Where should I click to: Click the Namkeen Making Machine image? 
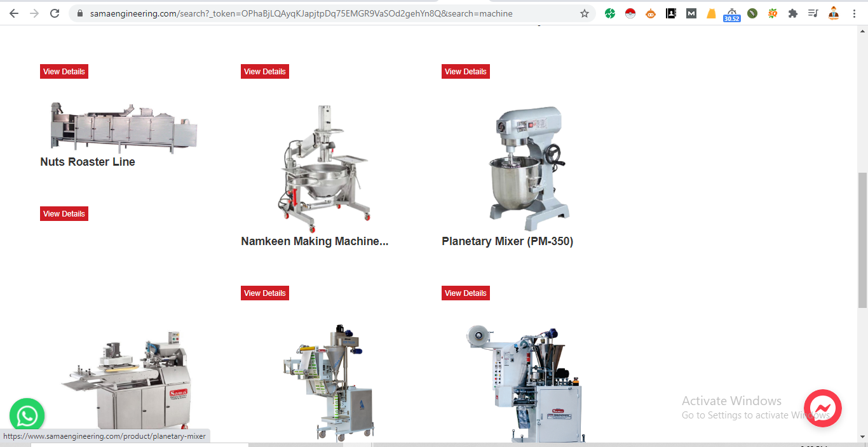[x=325, y=168]
